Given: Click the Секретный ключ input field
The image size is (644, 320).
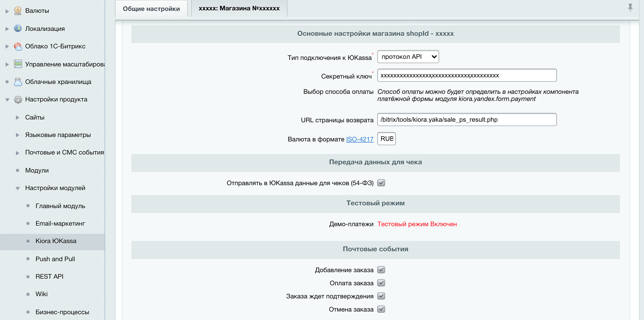Looking at the screenshot, I should pyautogui.click(x=467, y=75).
